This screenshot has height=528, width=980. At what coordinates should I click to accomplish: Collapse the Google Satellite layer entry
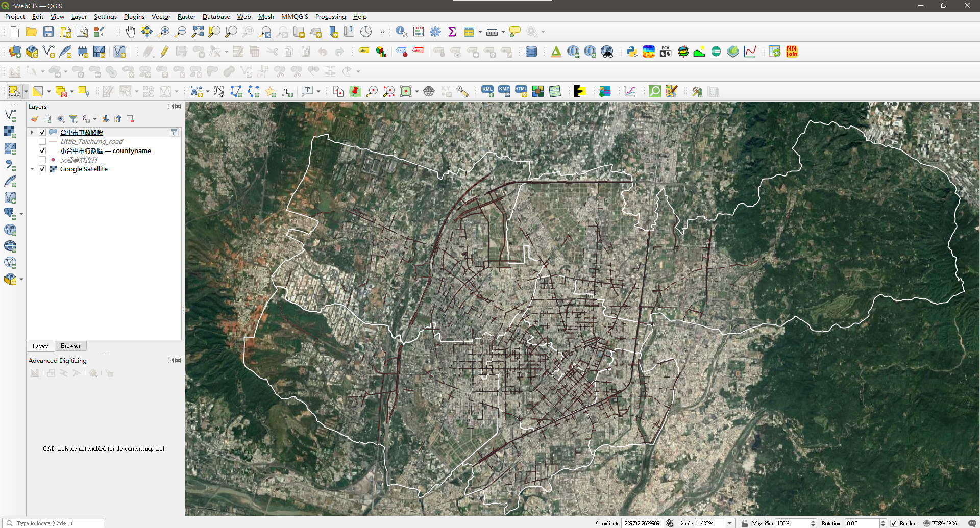pyautogui.click(x=32, y=169)
